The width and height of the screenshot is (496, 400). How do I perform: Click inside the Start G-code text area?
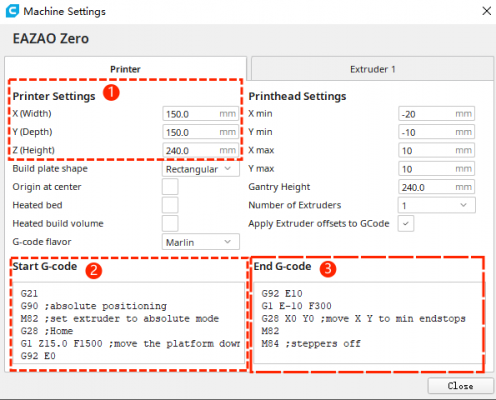point(129,323)
